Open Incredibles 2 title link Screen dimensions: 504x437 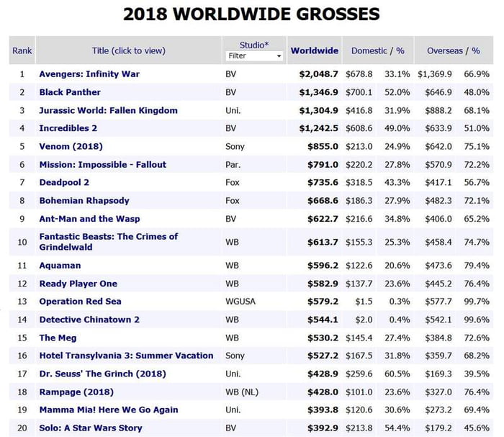[68, 128]
